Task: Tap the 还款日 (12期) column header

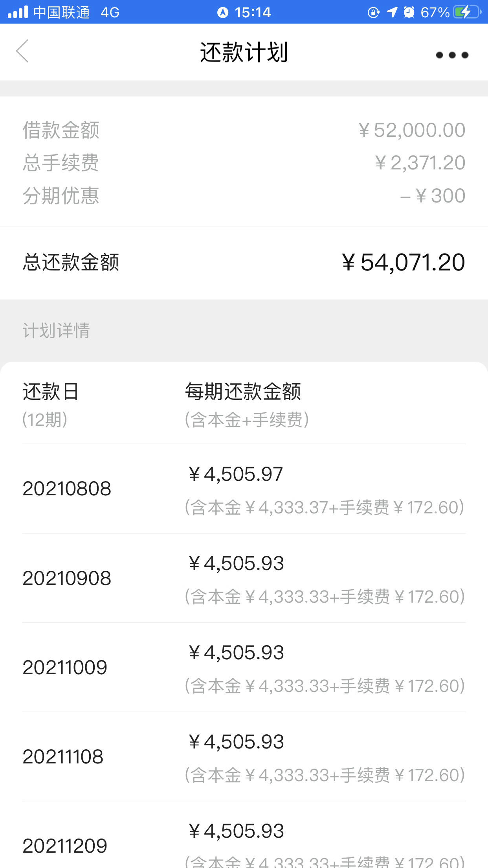Action: (x=51, y=405)
